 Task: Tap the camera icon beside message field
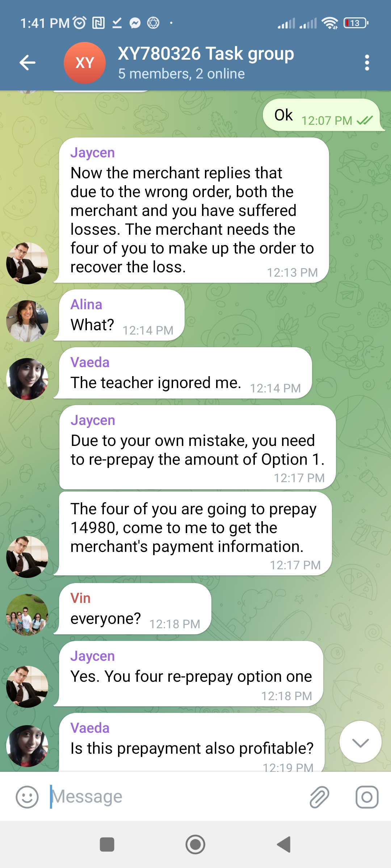tap(367, 797)
